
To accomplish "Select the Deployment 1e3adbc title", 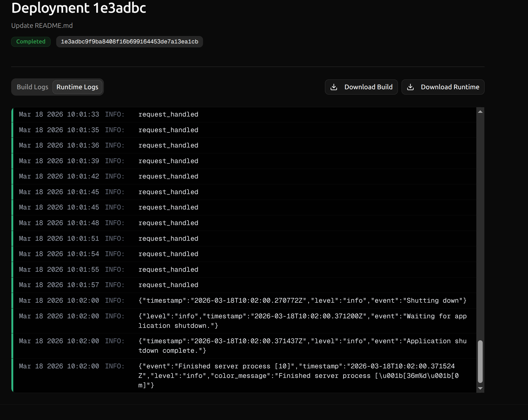I will [78, 8].
